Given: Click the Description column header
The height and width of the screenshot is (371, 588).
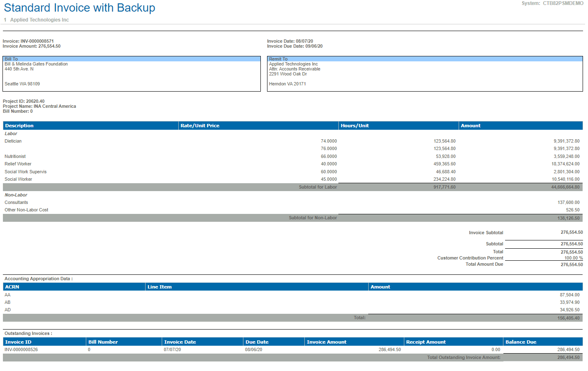Looking at the screenshot, I should [19, 126].
